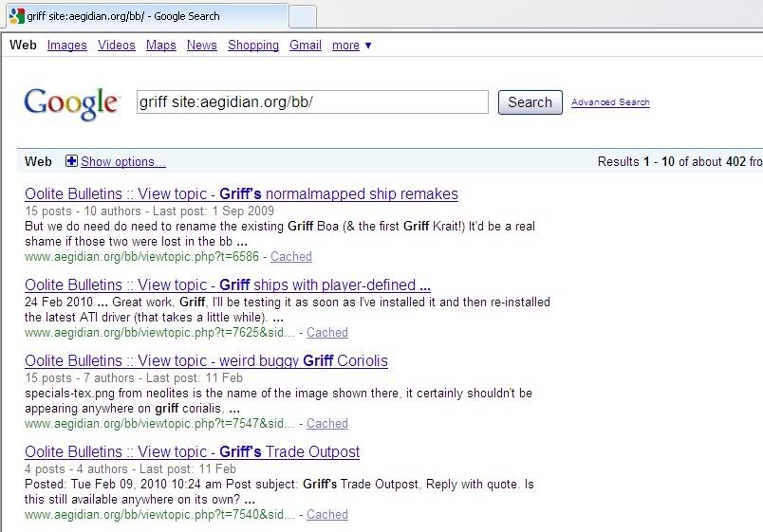Click the blue plus icon beside Show options

point(71,161)
